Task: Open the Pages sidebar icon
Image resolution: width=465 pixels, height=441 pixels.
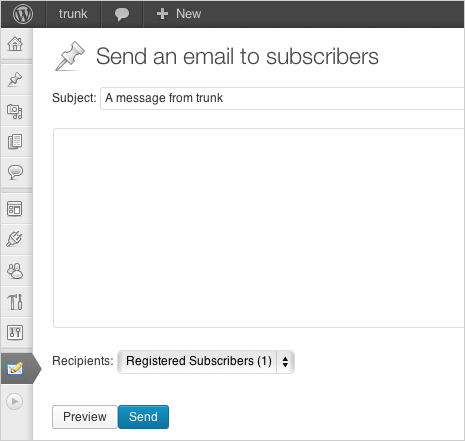Action: coord(15,141)
